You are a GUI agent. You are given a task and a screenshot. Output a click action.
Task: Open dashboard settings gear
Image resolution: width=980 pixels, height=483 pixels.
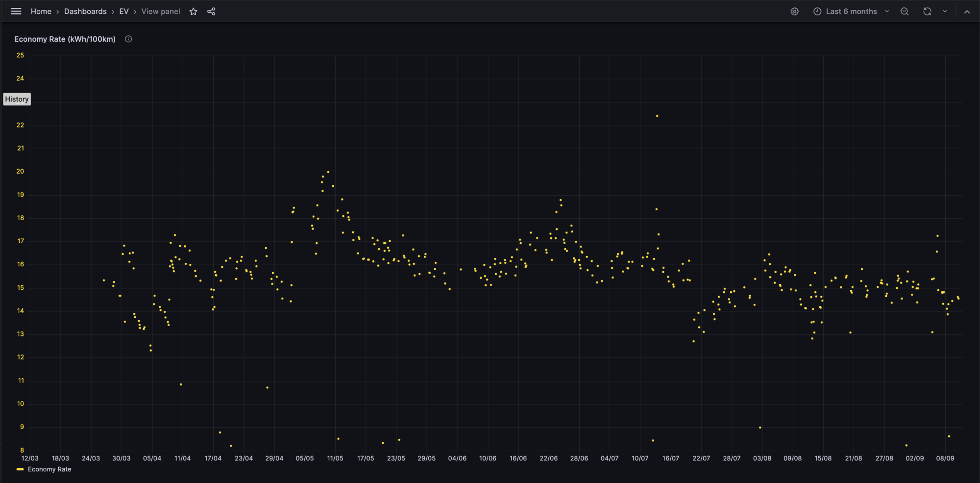(x=795, y=11)
